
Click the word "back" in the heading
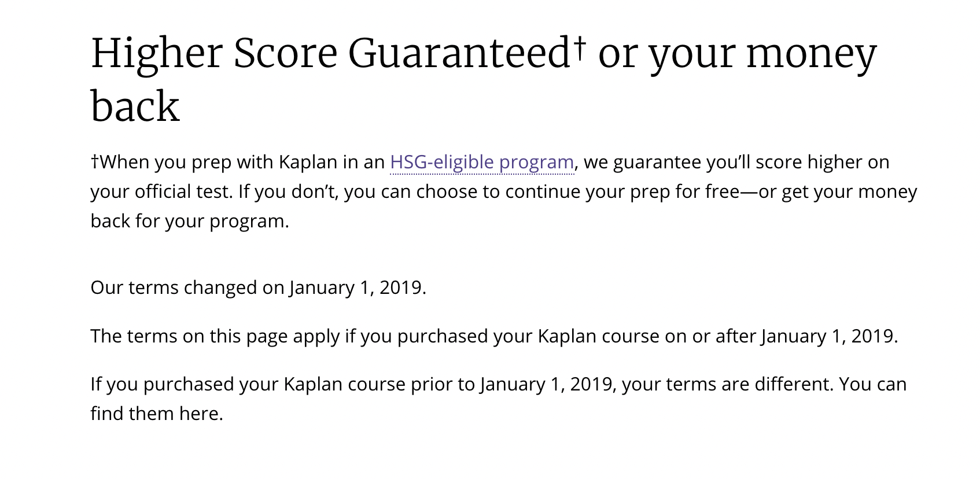[x=135, y=106]
